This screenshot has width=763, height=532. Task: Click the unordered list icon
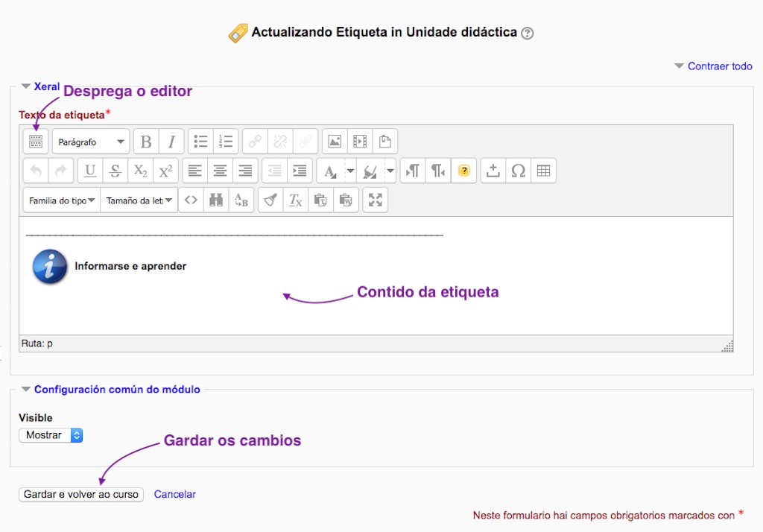201,142
